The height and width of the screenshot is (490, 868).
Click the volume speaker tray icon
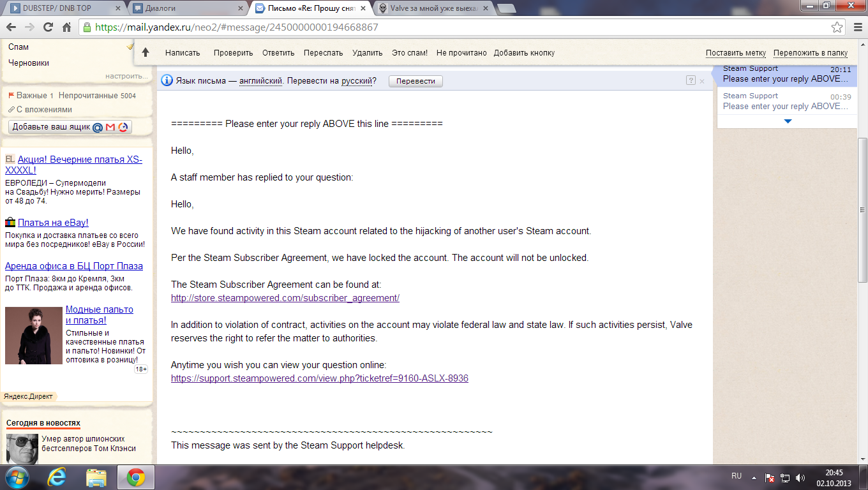[x=800, y=477]
